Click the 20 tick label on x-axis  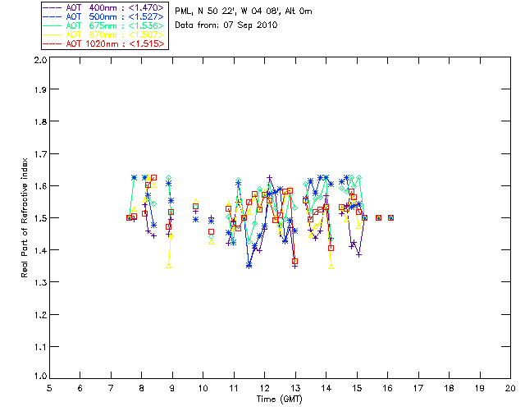click(x=510, y=388)
